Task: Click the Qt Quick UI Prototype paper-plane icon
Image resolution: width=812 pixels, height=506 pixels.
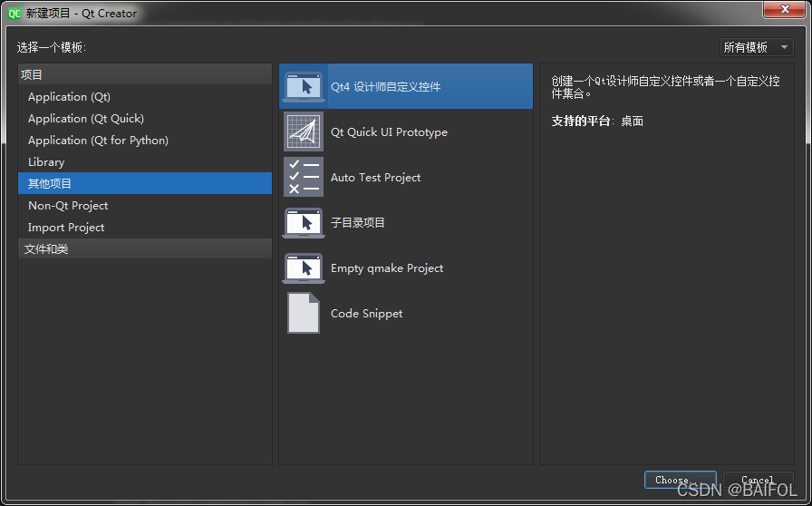Action: 304,131
